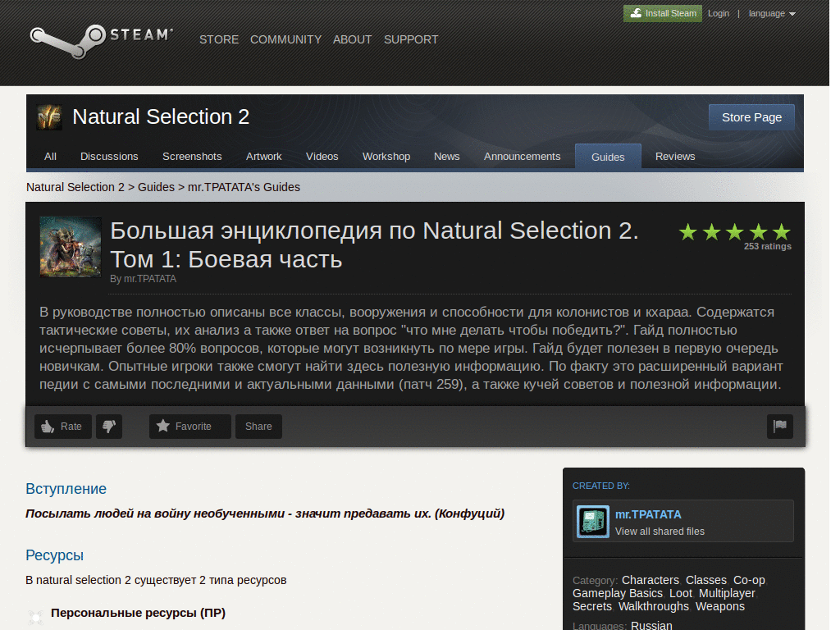Click the Персональные ресурсы (ПР) heading
The width and height of the screenshot is (840, 630).
tap(138, 612)
